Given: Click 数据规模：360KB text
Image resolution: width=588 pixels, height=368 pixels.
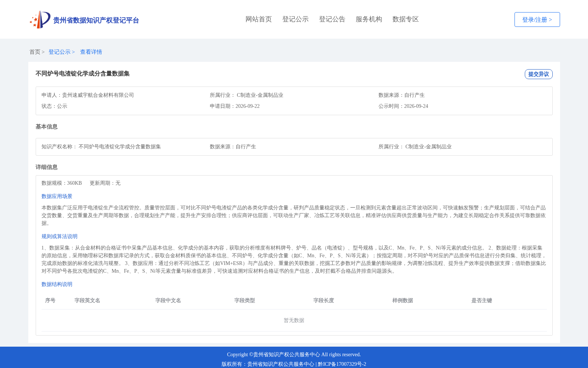Looking at the screenshot, I should (62, 183).
